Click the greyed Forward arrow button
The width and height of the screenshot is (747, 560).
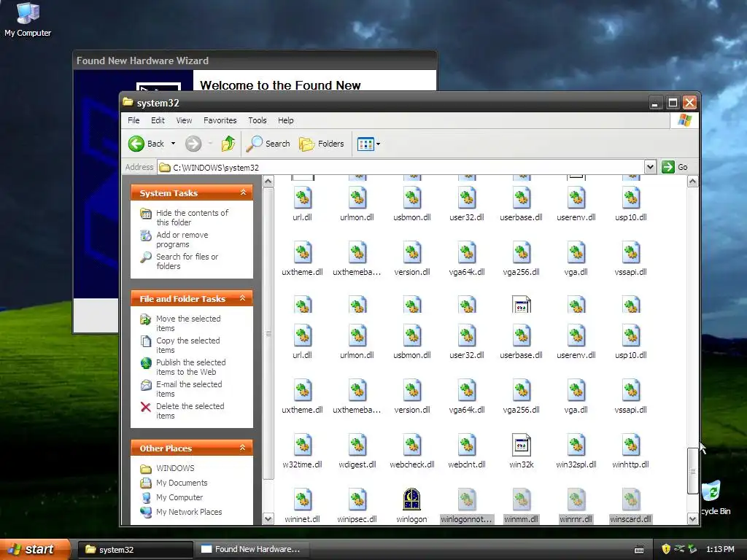(x=193, y=144)
